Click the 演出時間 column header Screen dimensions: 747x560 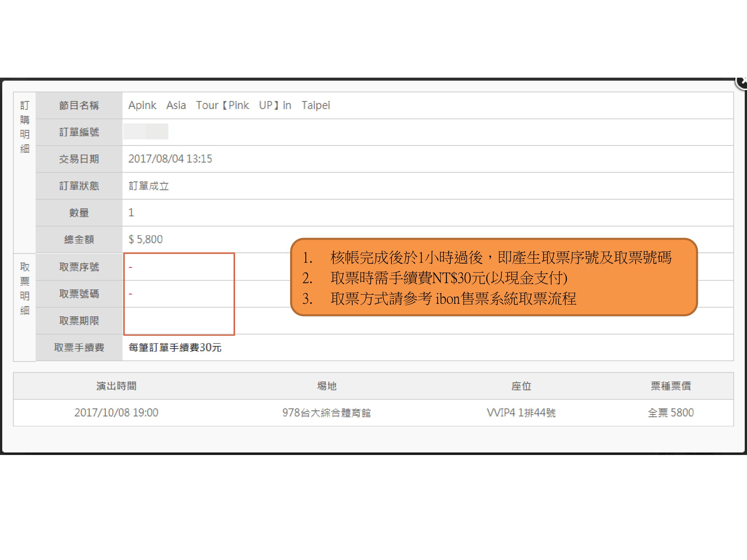tap(116, 386)
